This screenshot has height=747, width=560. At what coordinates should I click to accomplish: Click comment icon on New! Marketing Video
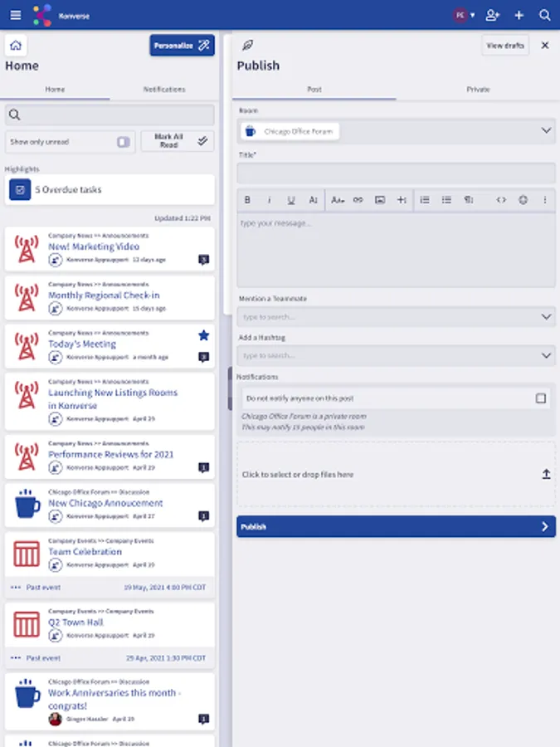click(x=203, y=260)
